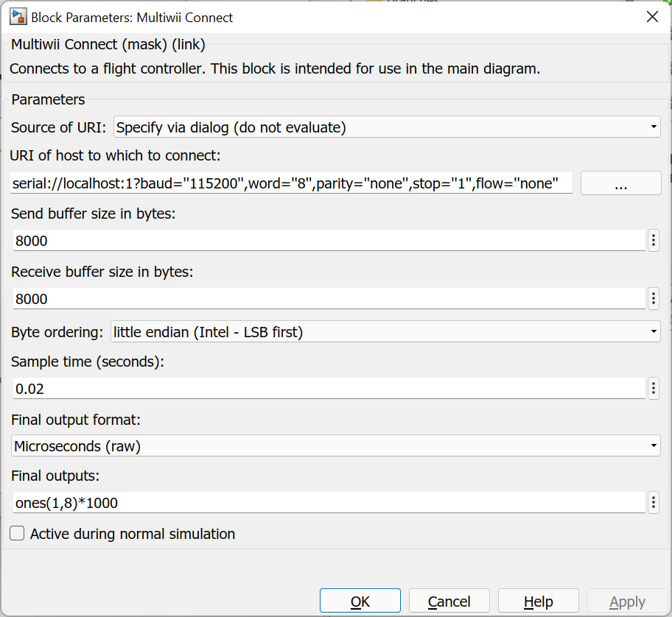
Task: Focus the URI of host text field
Action: (x=292, y=183)
